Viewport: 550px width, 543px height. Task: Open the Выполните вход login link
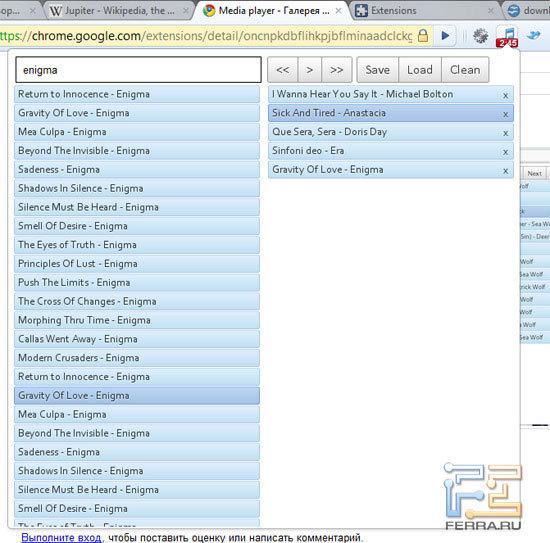click(61, 537)
